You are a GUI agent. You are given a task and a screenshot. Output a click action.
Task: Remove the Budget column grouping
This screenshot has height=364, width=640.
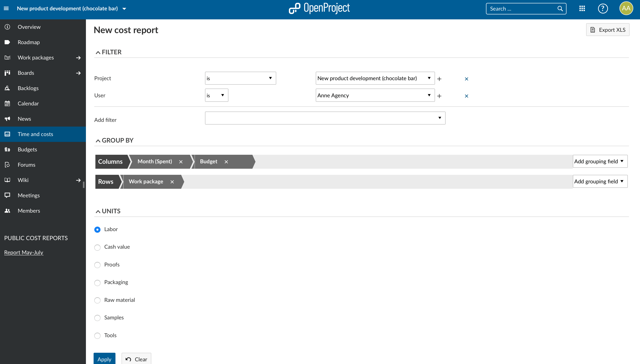click(226, 162)
